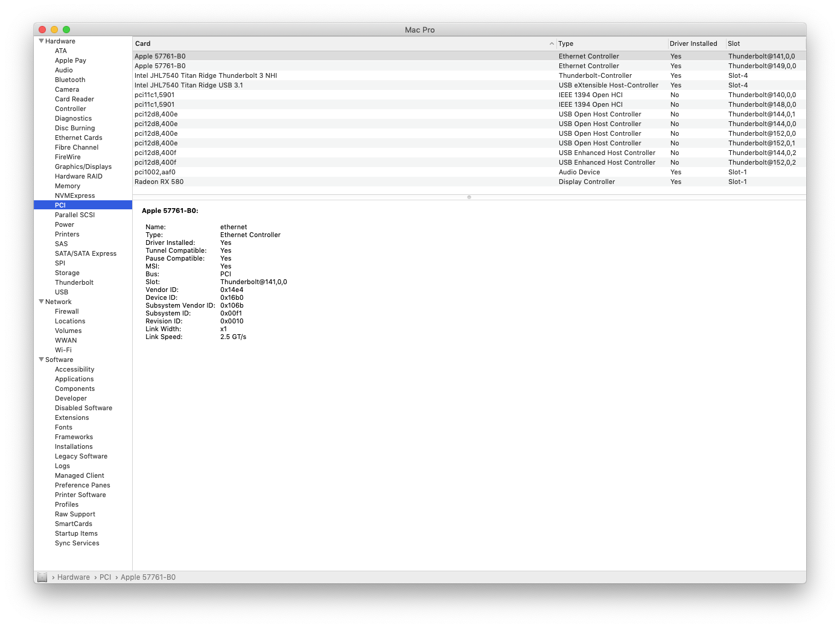Image resolution: width=840 pixels, height=628 pixels.
Task: Click the Vendor ID value 0x14e4
Action: click(232, 290)
